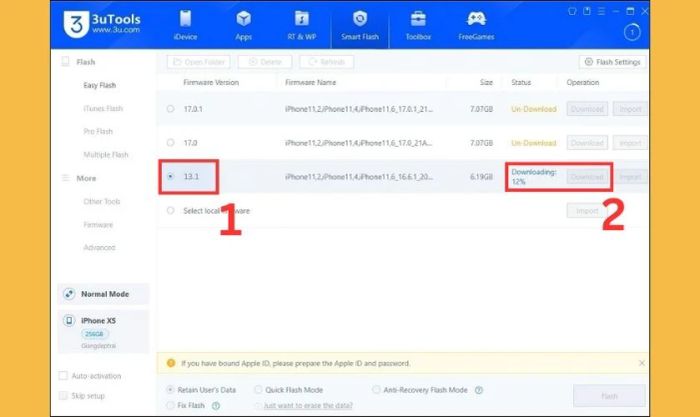Click the iPhone XS device icon
The image size is (700, 417).
coord(69,320)
